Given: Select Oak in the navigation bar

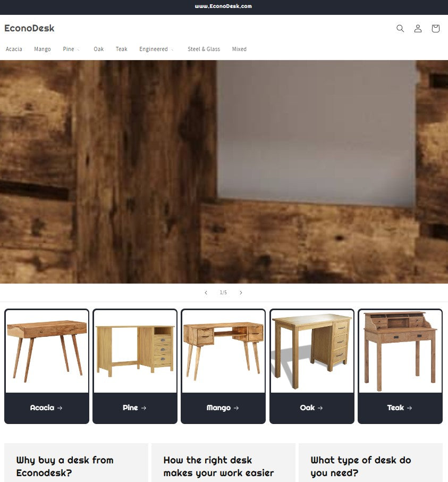Looking at the screenshot, I should click(98, 49).
